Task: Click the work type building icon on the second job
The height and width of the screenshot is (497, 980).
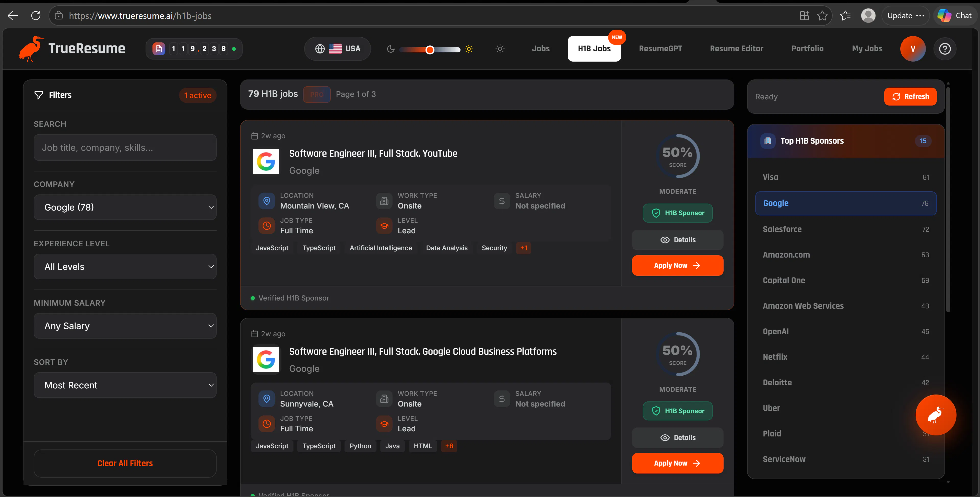Action: pos(384,398)
